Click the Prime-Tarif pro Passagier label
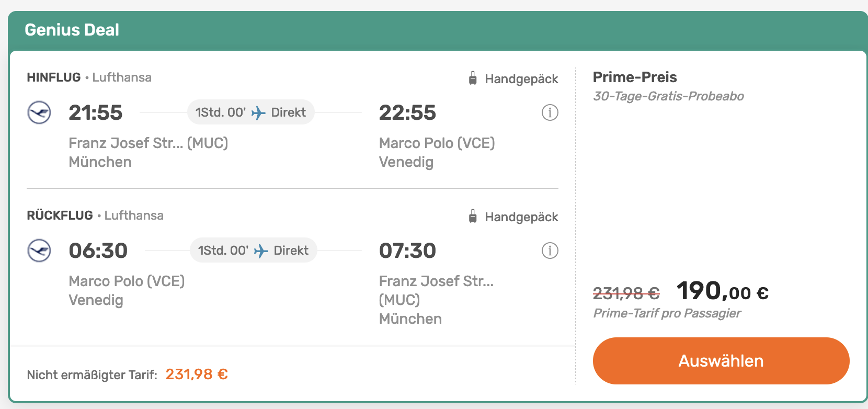 pyautogui.click(x=667, y=313)
